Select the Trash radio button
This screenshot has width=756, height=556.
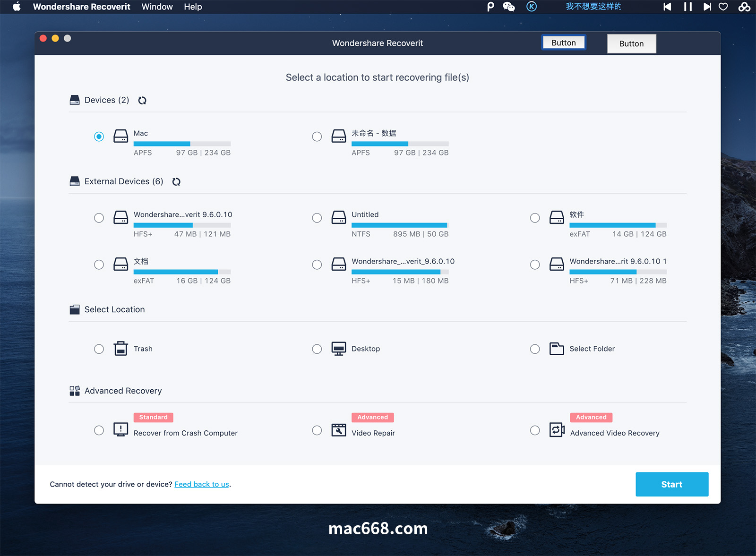[99, 349]
